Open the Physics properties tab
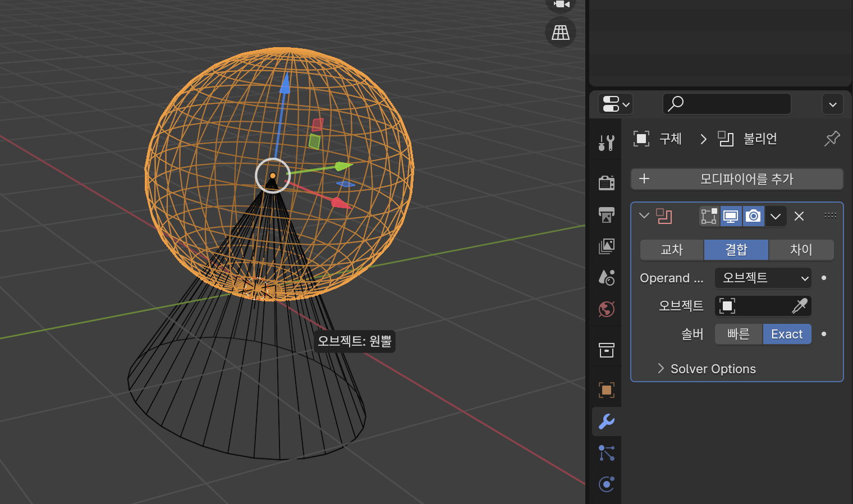This screenshot has width=853, height=504. click(607, 484)
